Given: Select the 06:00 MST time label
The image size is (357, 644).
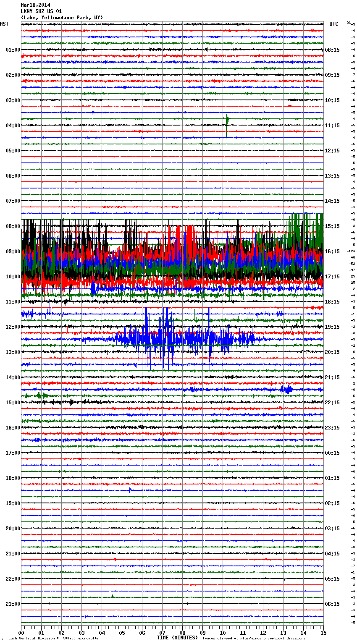Looking at the screenshot, I should pyautogui.click(x=13, y=176).
